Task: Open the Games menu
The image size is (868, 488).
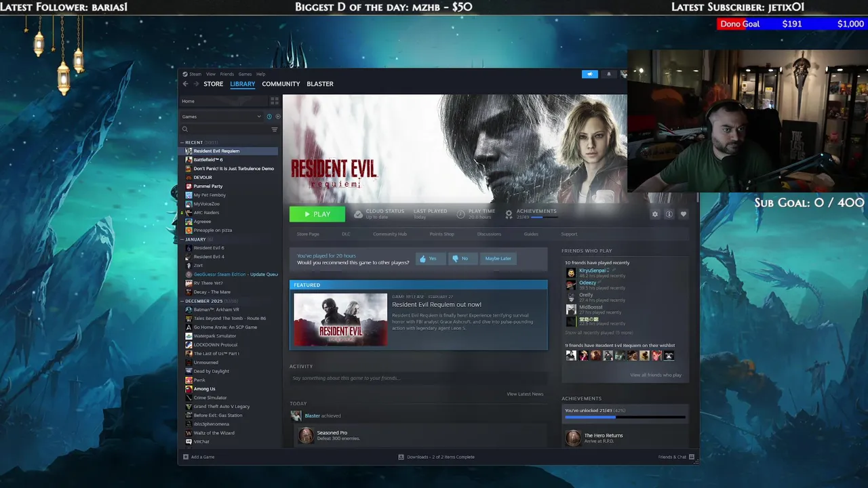Action: click(245, 74)
